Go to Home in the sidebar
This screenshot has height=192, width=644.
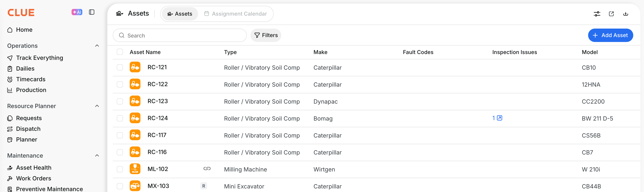pyautogui.click(x=20, y=30)
